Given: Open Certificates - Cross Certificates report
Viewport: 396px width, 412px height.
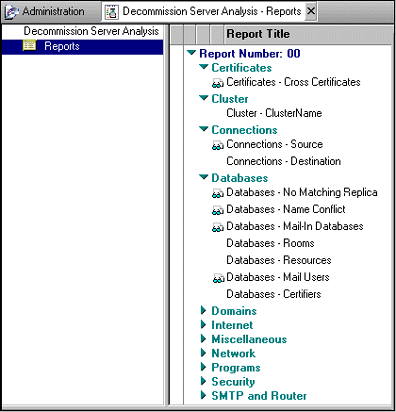Looking at the screenshot, I should 293,82.
